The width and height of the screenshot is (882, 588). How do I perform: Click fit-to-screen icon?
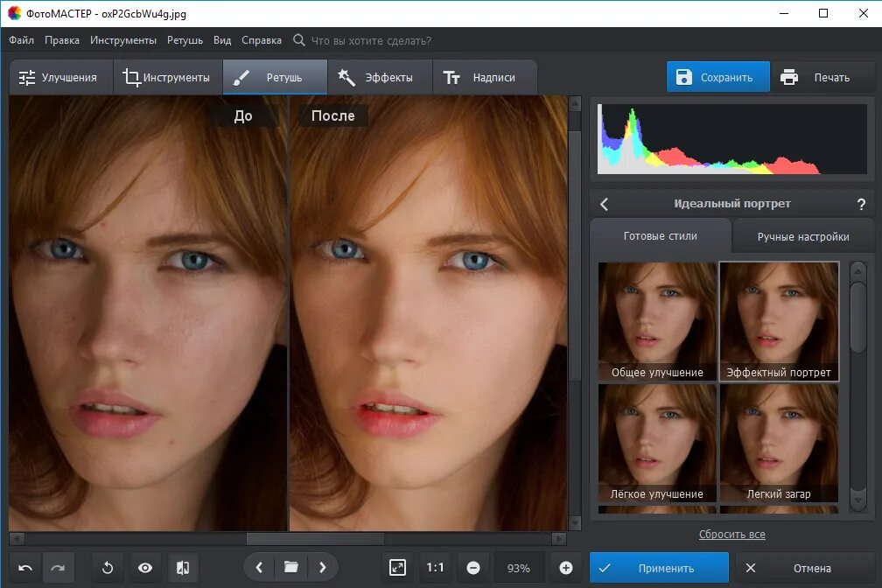click(x=397, y=568)
